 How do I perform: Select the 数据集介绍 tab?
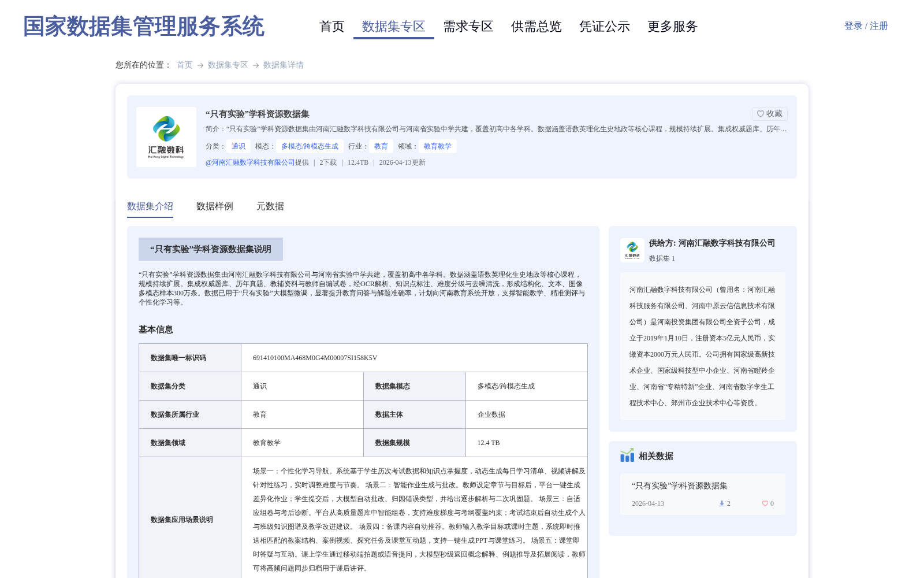(150, 206)
